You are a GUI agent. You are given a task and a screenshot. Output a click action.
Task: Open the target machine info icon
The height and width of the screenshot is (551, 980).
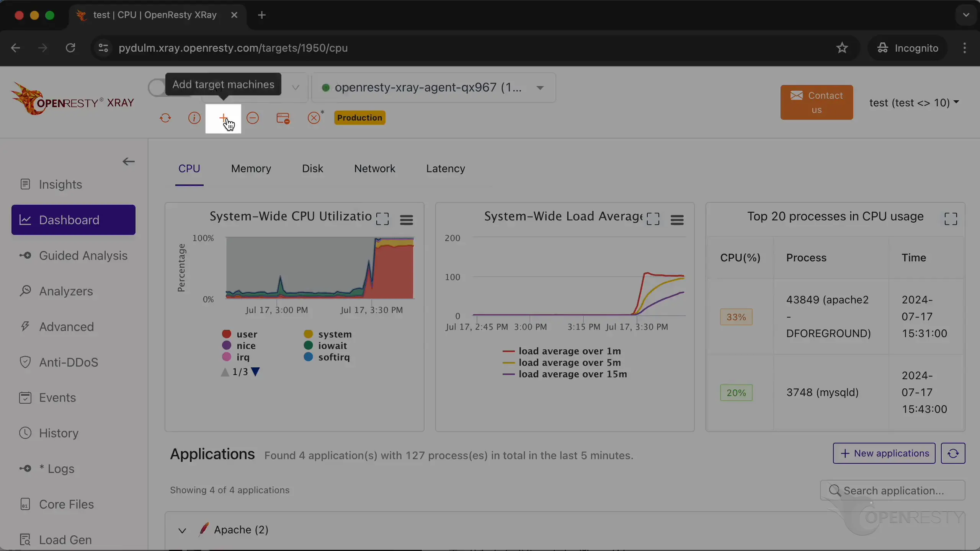pos(194,118)
